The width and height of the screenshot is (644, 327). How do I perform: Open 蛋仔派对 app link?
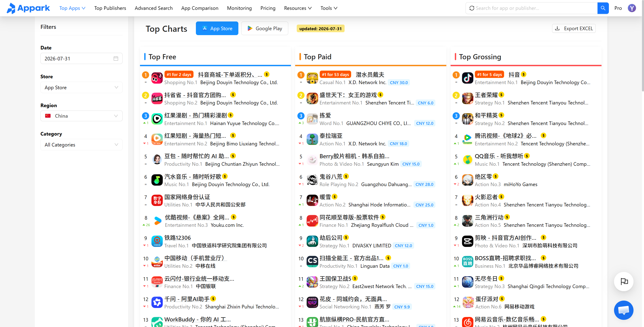point(487,299)
